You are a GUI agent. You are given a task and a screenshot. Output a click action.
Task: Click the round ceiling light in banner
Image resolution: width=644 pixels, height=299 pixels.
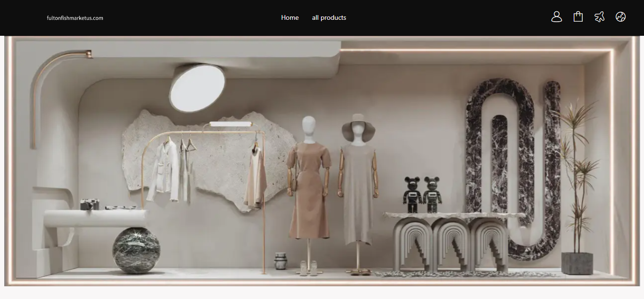tap(197, 88)
